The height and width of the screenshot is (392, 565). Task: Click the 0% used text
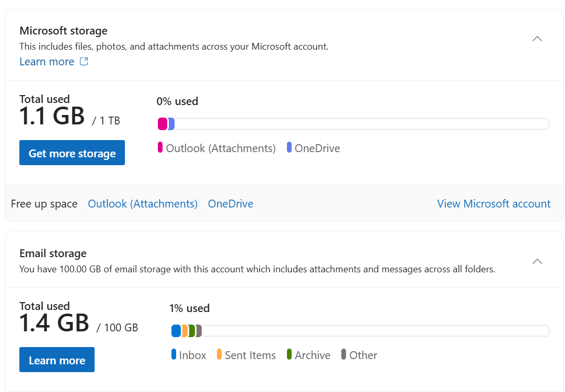[x=177, y=101]
